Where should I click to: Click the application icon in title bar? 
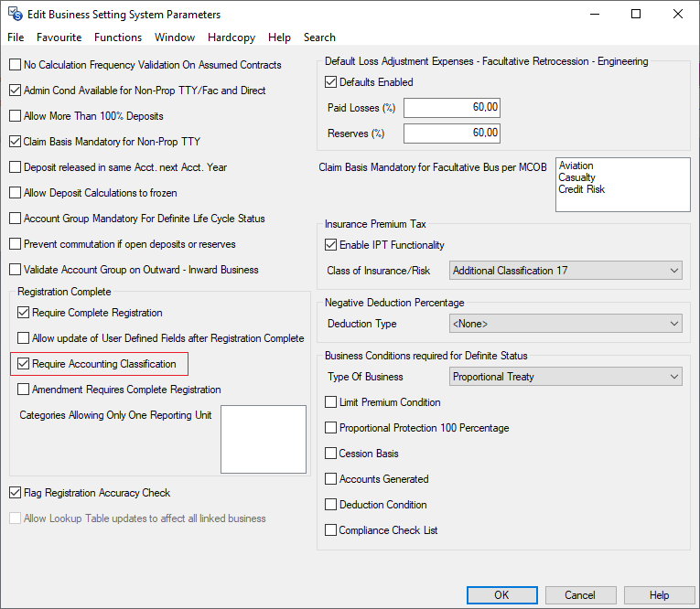click(16, 15)
